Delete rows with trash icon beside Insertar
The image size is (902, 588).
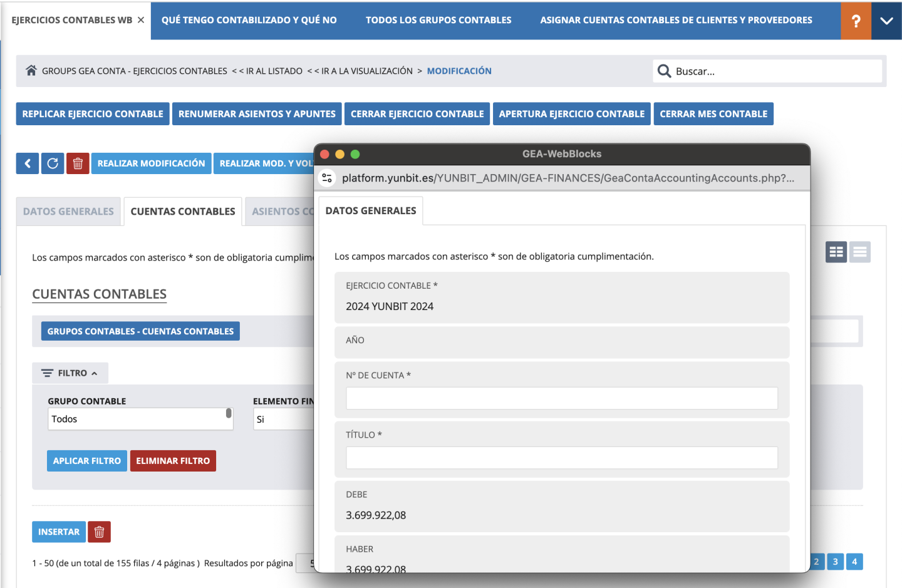click(x=99, y=532)
